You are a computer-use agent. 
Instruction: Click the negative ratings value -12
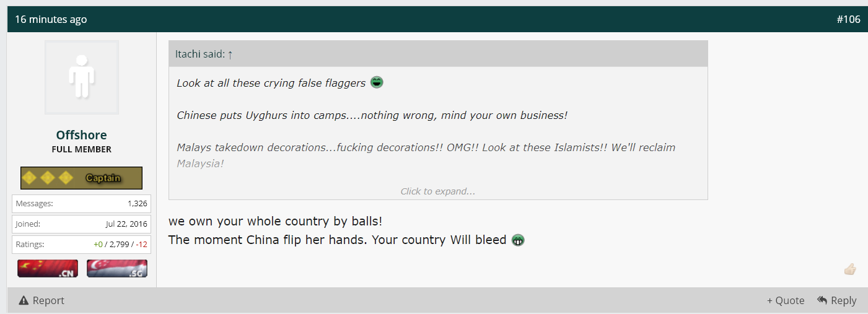coord(141,244)
